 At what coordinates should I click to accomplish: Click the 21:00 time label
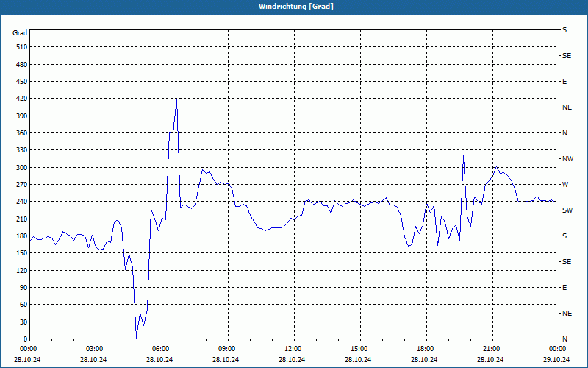(492, 349)
